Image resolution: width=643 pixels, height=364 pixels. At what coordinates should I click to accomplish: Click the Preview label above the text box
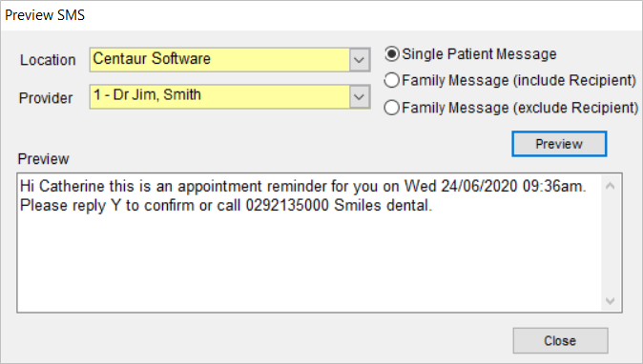click(43, 159)
